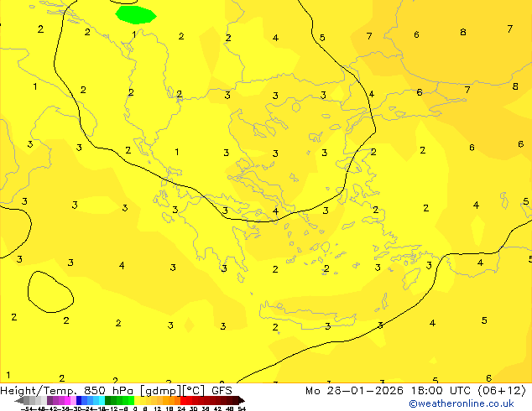Select the "GFS" model label
Image resolution: width=532 pixels, height=411 pixels.
pos(222,391)
